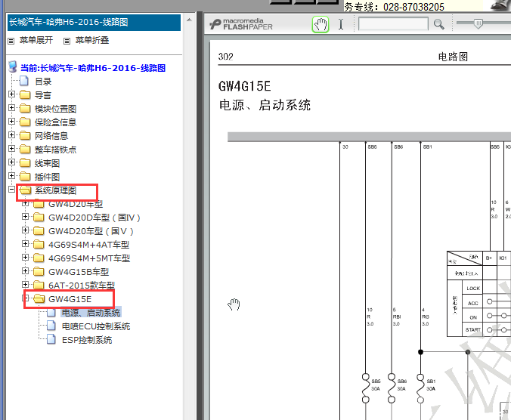The image size is (511, 420).
Task: Click the FlashPaper search text field
Action: coord(393,23)
